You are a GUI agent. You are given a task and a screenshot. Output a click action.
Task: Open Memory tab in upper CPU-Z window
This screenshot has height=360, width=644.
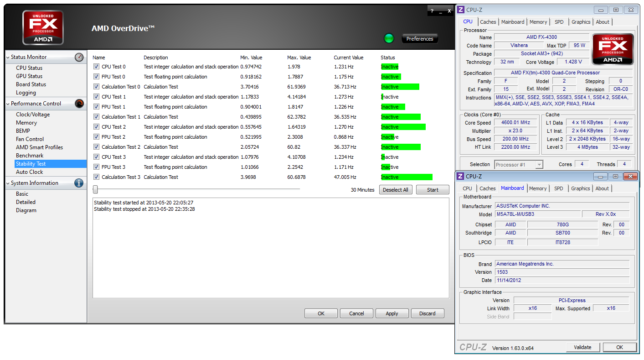click(x=538, y=22)
